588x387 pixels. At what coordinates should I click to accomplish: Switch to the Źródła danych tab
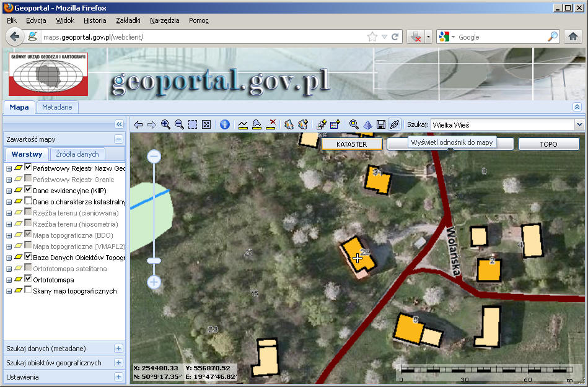[77, 154]
